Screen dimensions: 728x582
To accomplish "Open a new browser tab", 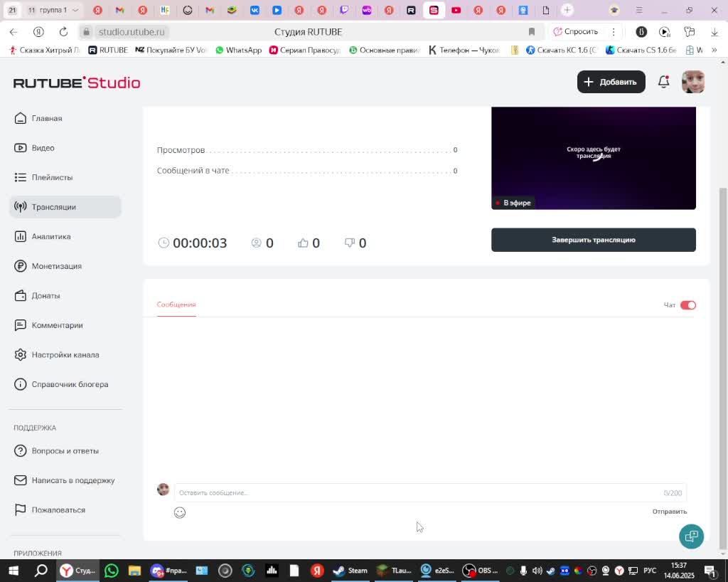I will pyautogui.click(x=567, y=10).
